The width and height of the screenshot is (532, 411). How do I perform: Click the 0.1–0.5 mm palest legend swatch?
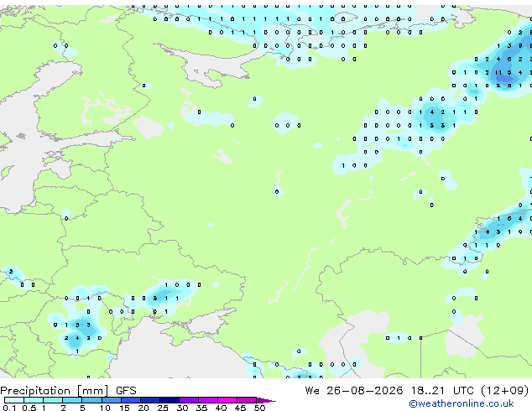coord(14,400)
